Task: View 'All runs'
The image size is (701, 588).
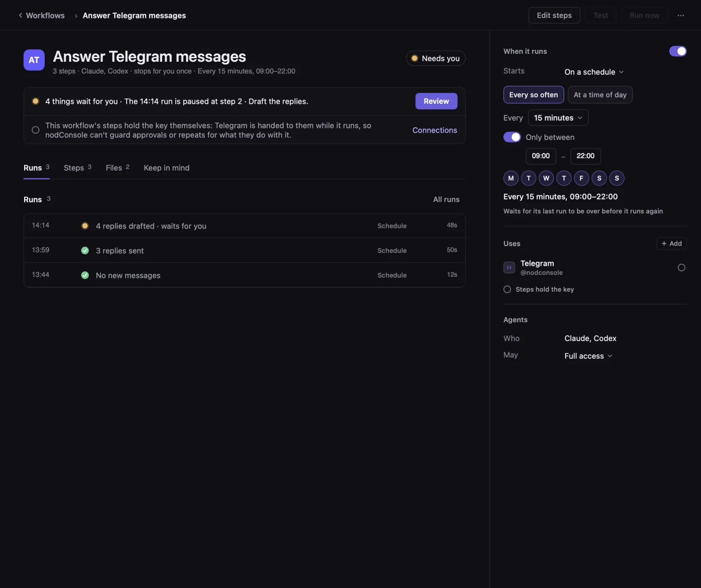Action: coord(446,199)
